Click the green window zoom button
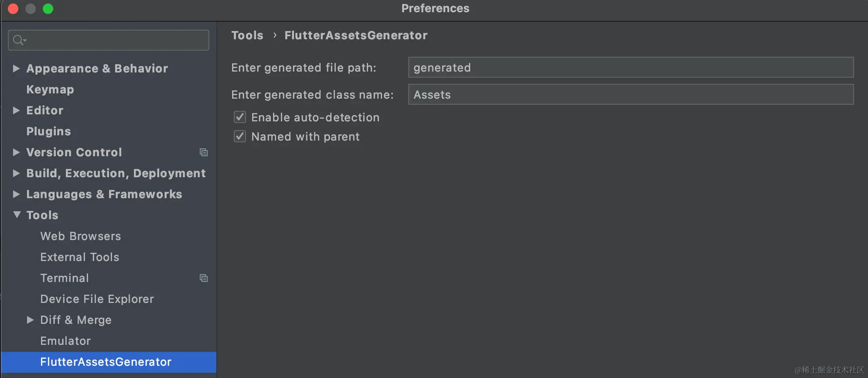This screenshot has width=868, height=378. 48,9
